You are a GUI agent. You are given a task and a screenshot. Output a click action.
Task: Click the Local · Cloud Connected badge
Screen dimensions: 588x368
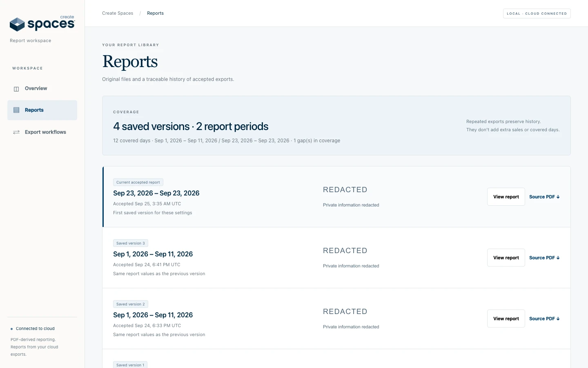pos(537,13)
